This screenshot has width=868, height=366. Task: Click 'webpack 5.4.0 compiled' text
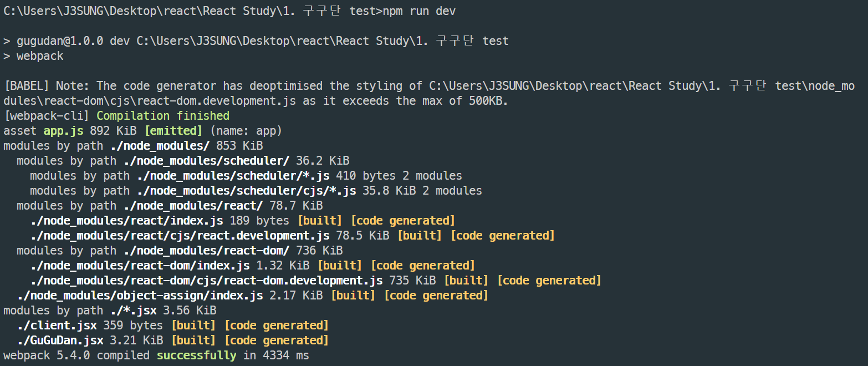(76, 355)
